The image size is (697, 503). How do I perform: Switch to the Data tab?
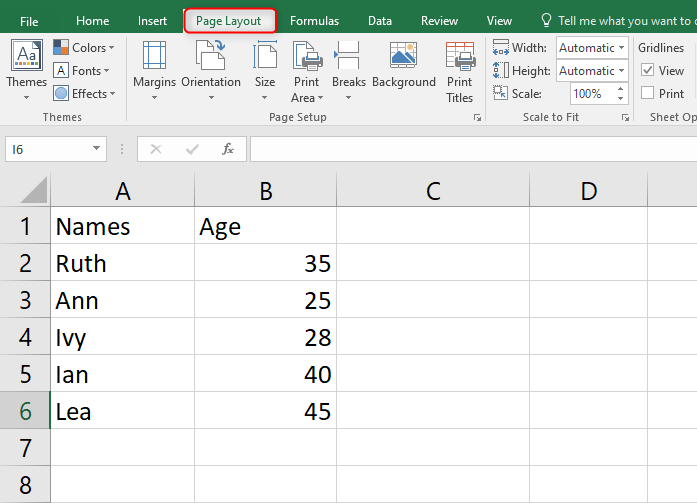[380, 21]
